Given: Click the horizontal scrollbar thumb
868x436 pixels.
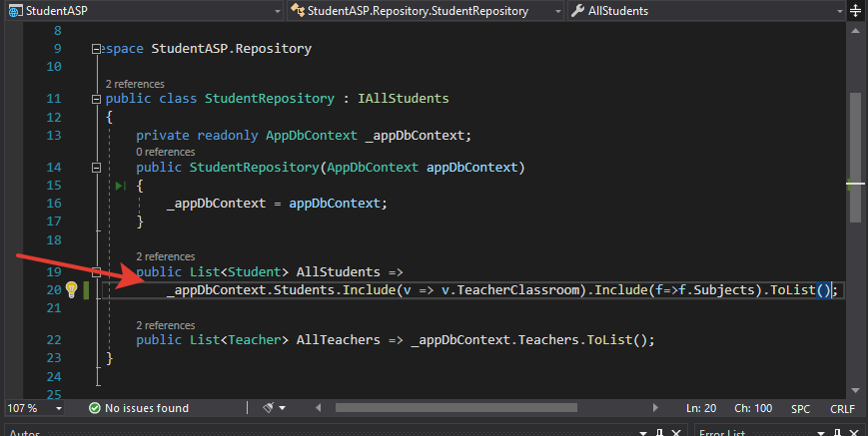Looking at the screenshot, I should 456,408.
